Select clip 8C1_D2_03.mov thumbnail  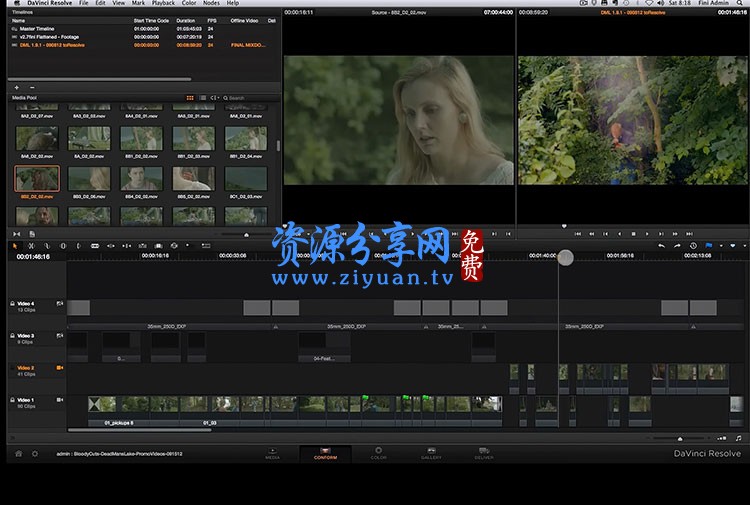[x=246, y=178]
